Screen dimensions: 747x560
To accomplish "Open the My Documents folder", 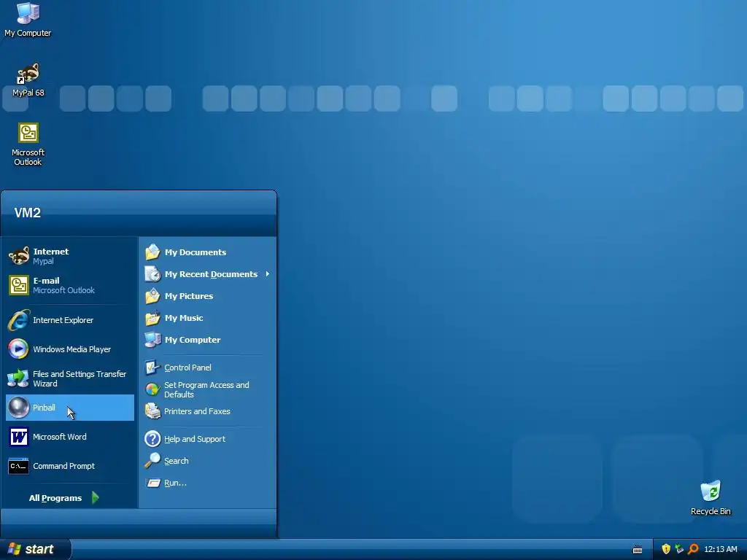I will pyautogui.click(x=208, y=252).
